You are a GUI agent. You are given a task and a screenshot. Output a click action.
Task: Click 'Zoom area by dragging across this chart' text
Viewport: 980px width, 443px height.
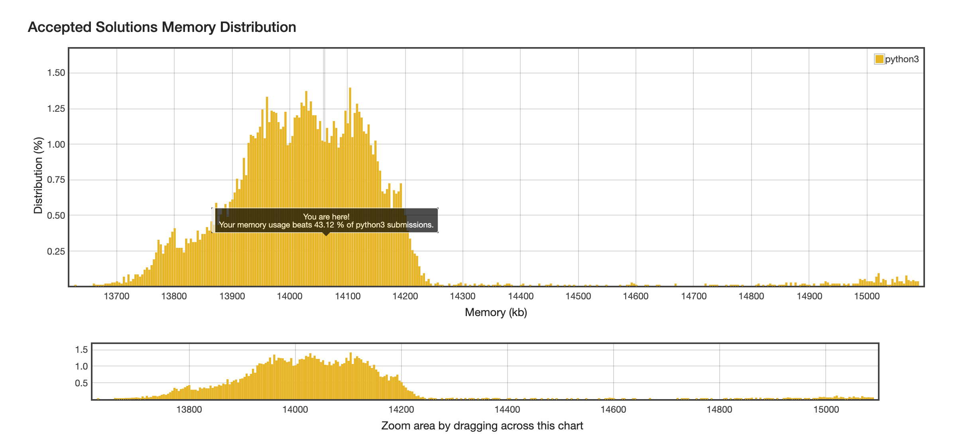[x=482, y=425]
